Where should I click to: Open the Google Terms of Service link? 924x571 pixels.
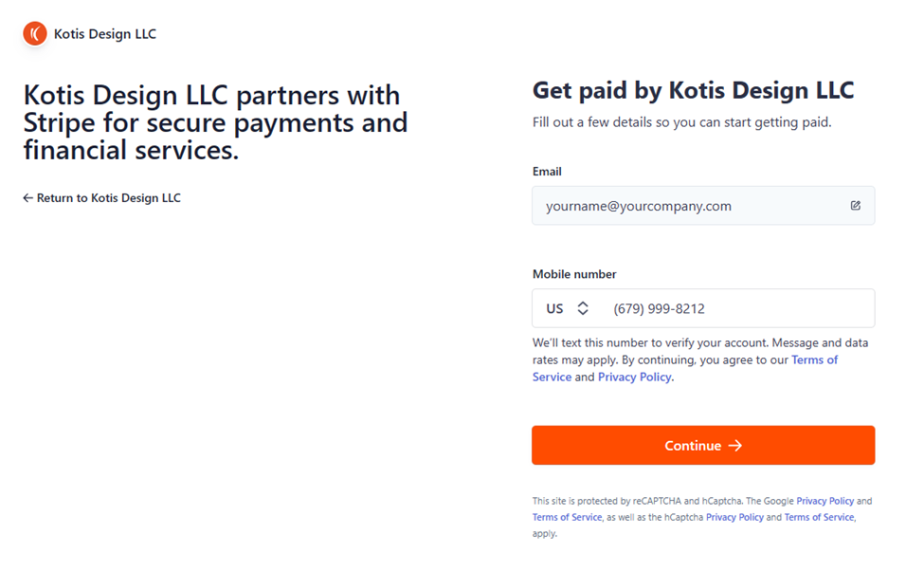pos(567,517)
